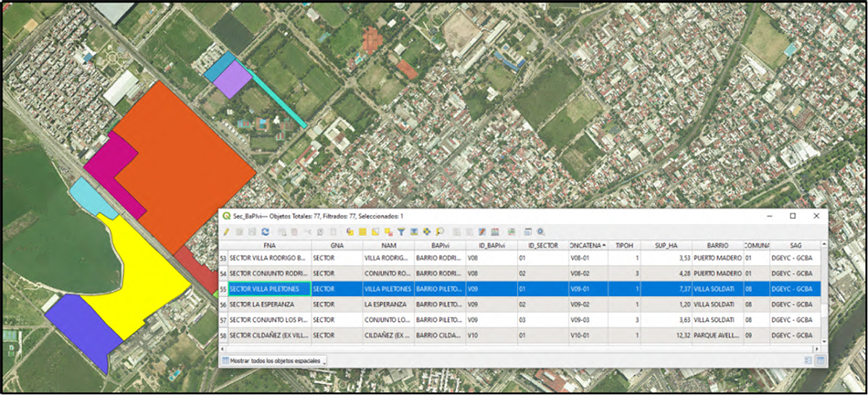The width and height of the screenshot is (868, 395).
Task: Click the actions icon before dock icon
Action: 512,232
